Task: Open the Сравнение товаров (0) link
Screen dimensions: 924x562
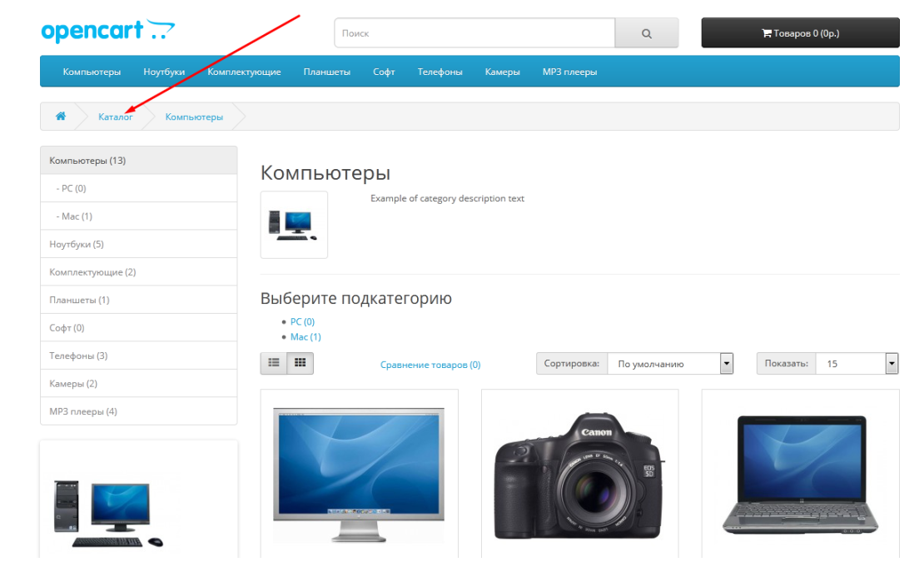Action: tap(430, 365)
